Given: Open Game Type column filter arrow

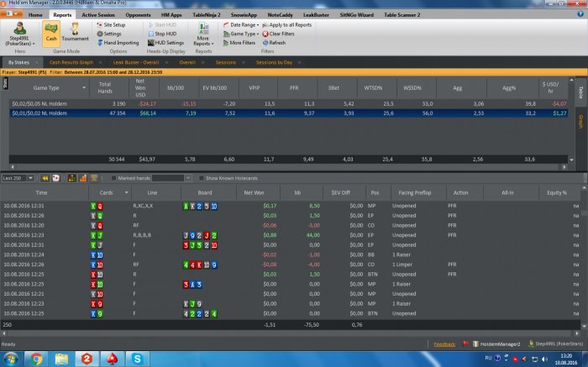Looking at the screenshot, I should tap(84, 87).
